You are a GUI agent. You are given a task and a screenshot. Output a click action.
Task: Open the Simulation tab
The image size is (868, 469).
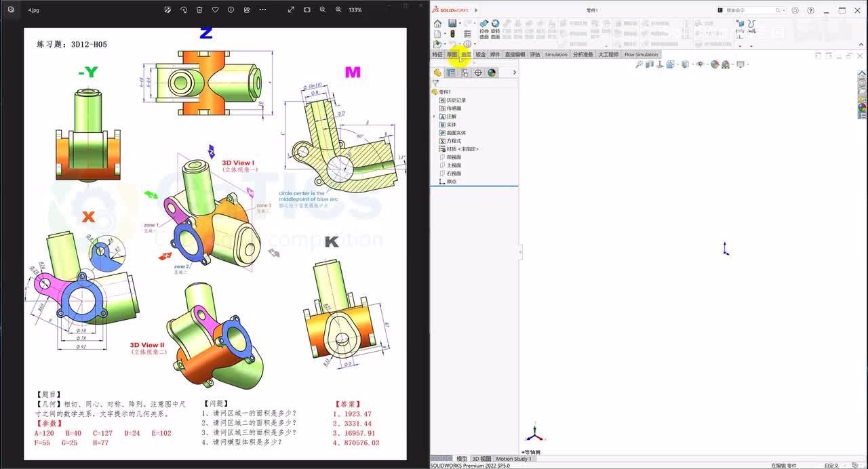tap(556, 54)
